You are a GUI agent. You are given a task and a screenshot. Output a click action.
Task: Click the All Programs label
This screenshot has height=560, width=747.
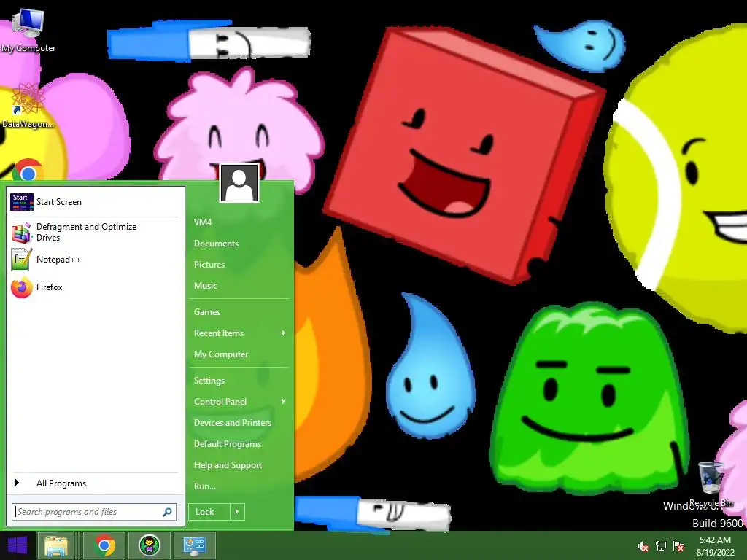pos(61,483)
